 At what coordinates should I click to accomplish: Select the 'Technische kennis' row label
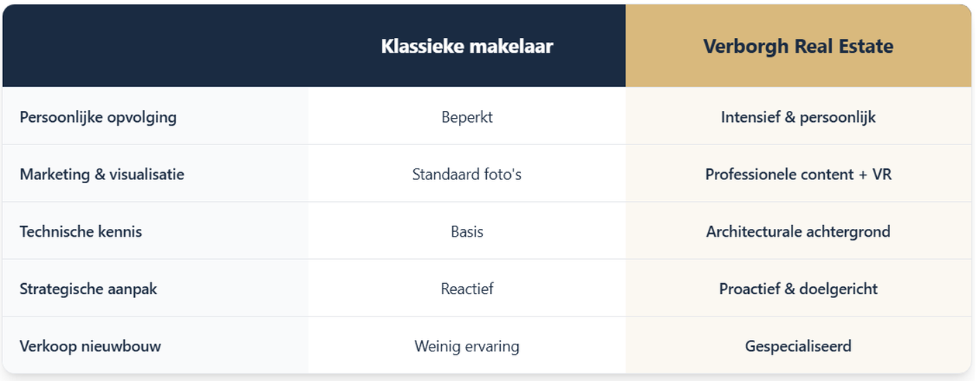(81, 231)
